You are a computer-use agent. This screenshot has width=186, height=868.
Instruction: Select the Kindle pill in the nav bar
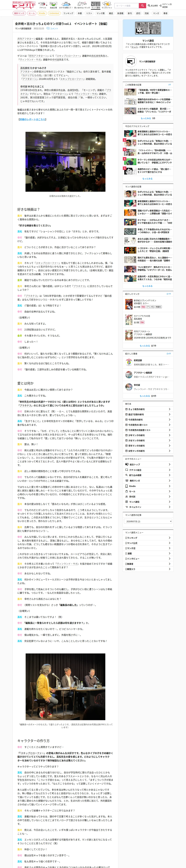click(42, 13)
